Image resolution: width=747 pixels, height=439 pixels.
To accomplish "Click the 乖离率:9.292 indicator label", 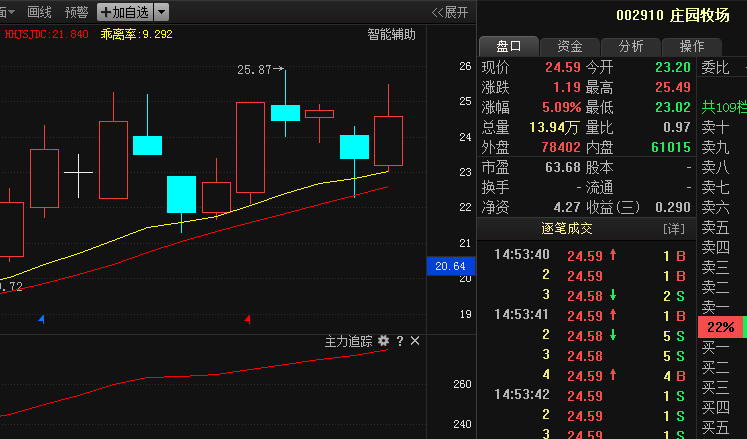I will 136,34.
